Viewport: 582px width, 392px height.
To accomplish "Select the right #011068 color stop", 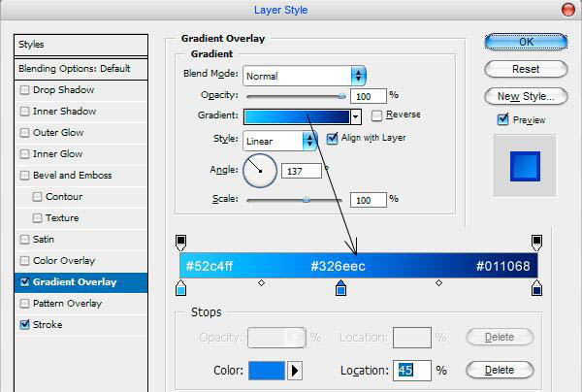I will 536,288.
